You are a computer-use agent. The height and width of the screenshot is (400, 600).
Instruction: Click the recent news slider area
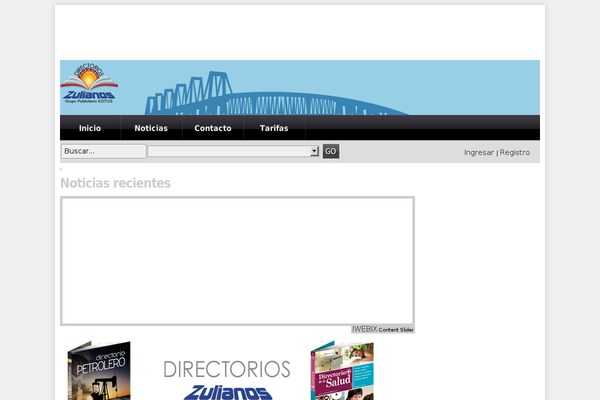pyautogui.click(x=237, y=260)
